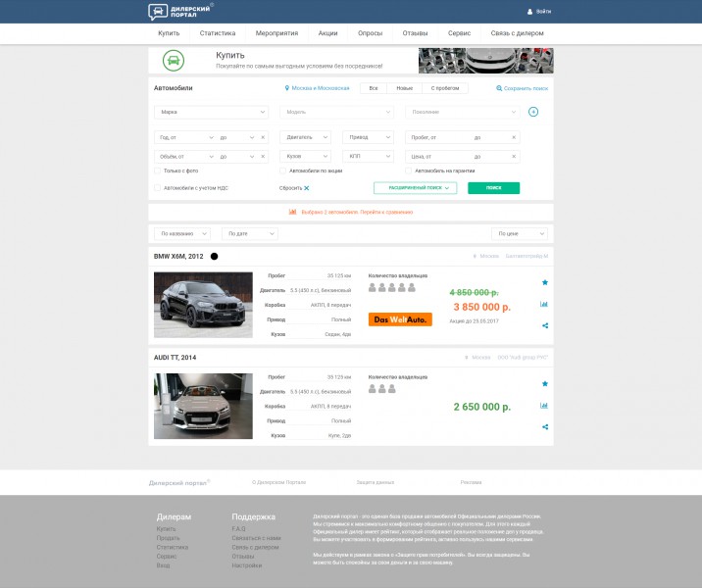Click the owner count icons for the BMW X6M
Viewport: 702px width, 588px height.
(x=392, y=288)
